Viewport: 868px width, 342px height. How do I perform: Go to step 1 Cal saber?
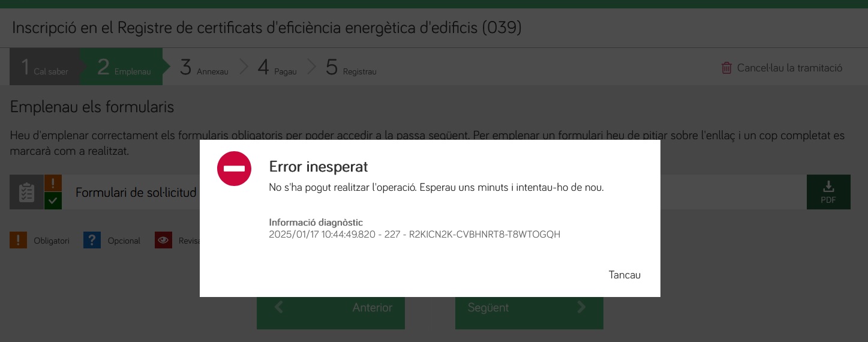[44, 67]
